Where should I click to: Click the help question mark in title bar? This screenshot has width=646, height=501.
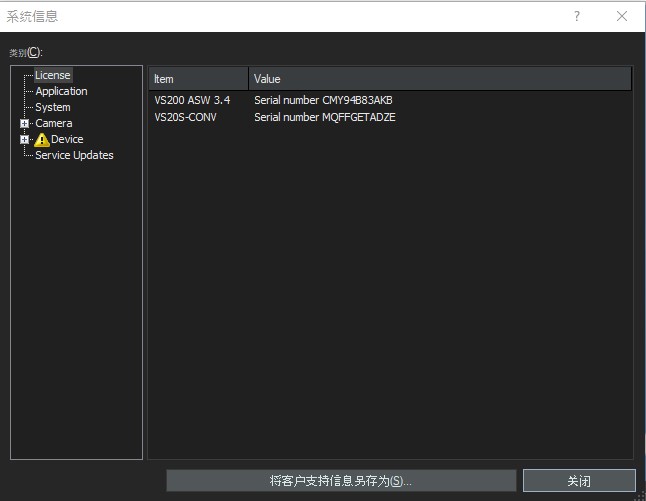click(577, 16)
